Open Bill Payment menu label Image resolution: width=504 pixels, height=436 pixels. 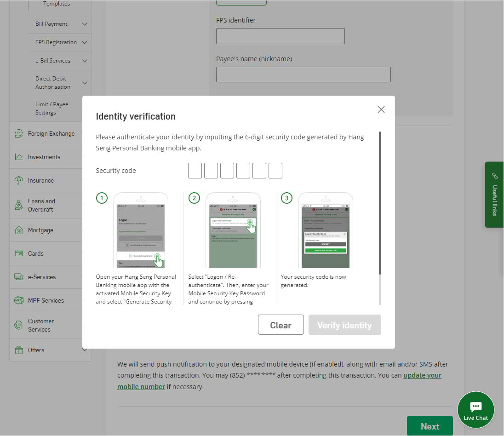click(52, 24)
